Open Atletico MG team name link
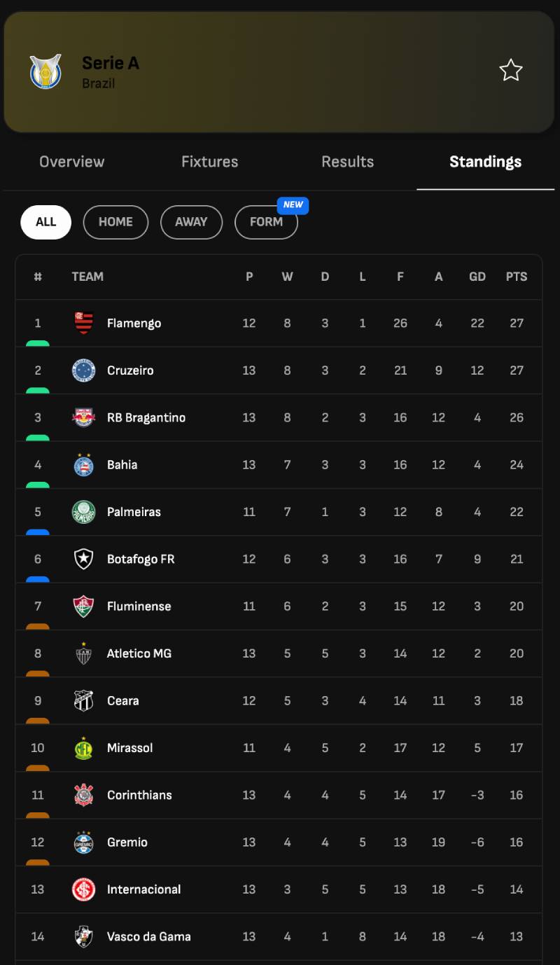This screenshot has height=965, width=560. point(139,653)
